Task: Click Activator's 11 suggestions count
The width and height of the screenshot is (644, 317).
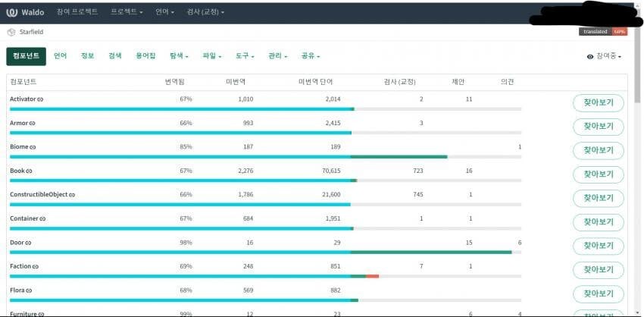Action: point(469,99)
